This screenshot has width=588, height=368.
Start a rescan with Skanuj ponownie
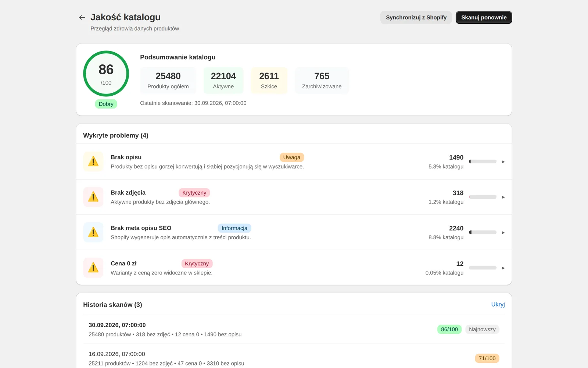tap(484, 17)
